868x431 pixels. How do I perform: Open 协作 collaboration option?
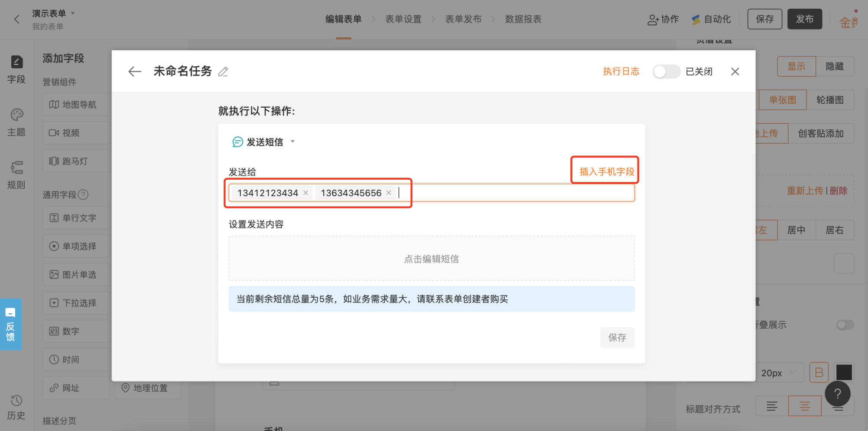[x=663, y=19]
